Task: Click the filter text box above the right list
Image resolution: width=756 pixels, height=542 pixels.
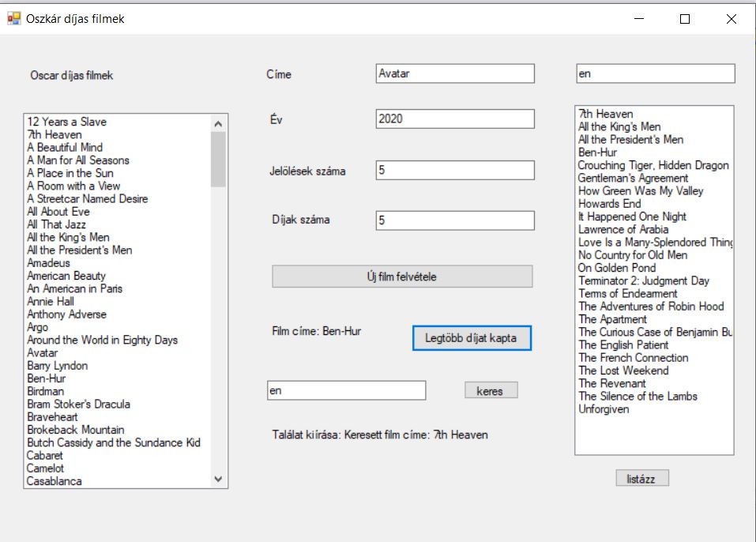Action: tap(655, 73)
